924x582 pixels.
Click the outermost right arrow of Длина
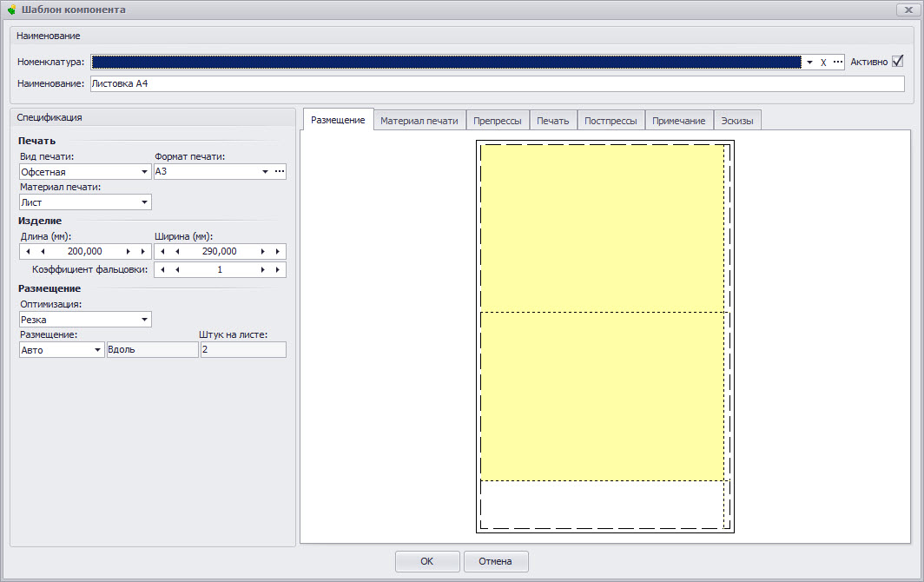[x=142, y=251]
